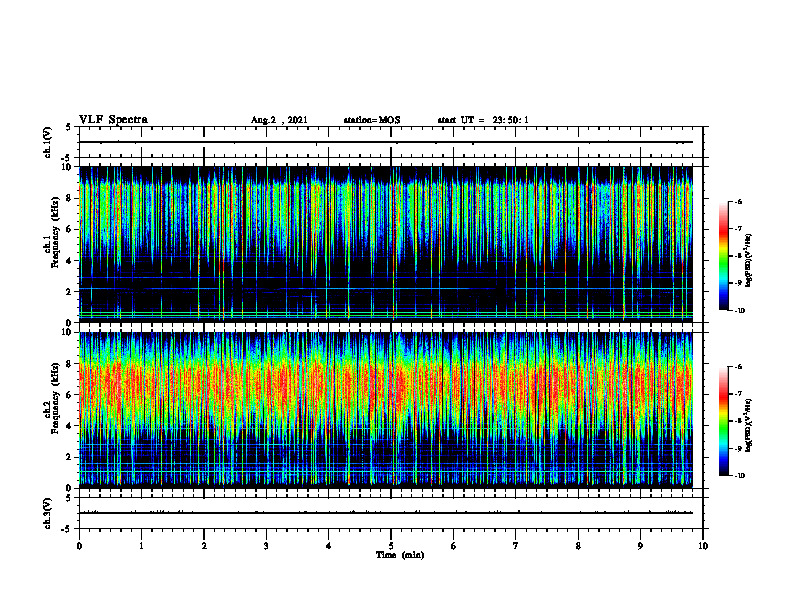The height and width of the screenshot is (612, 792).
Task: Click the ch.1 voltage waveform trace panel
Action: pos(391,142)
